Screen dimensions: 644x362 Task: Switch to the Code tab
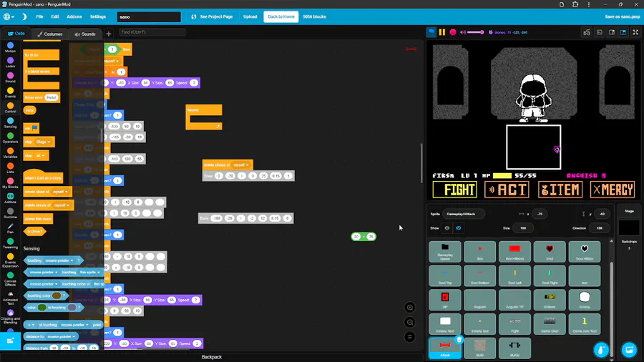click(x=16, y=34)
